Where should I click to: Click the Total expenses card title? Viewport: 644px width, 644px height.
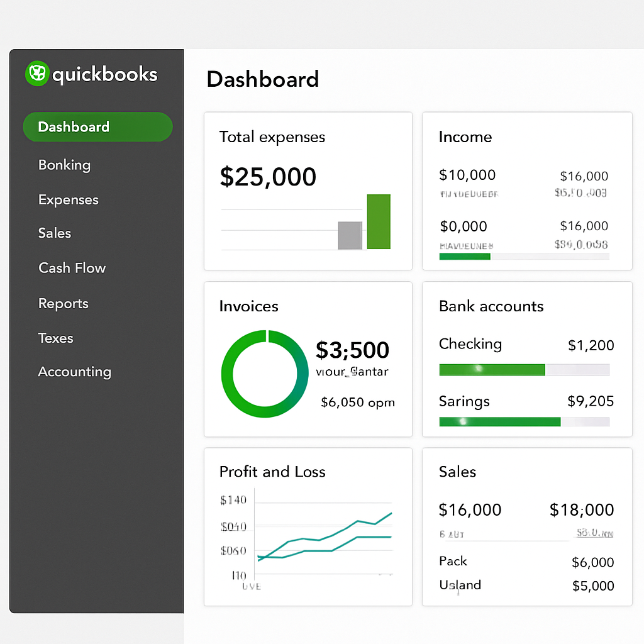tap(272, 136)
